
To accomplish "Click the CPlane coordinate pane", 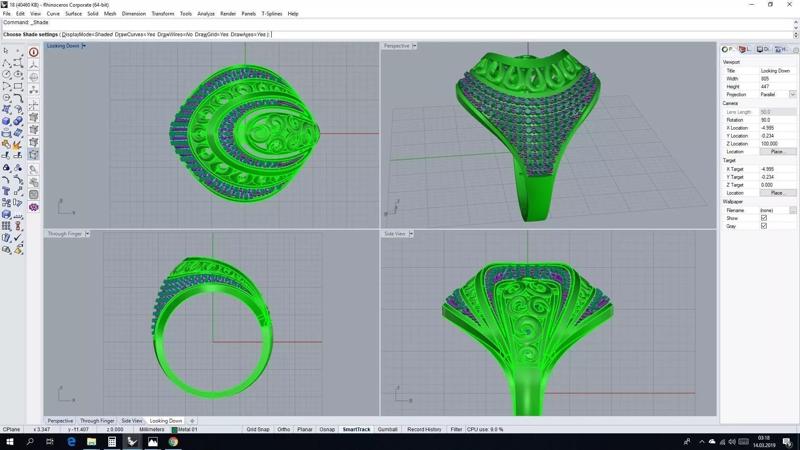I will (x=11, y=430).
